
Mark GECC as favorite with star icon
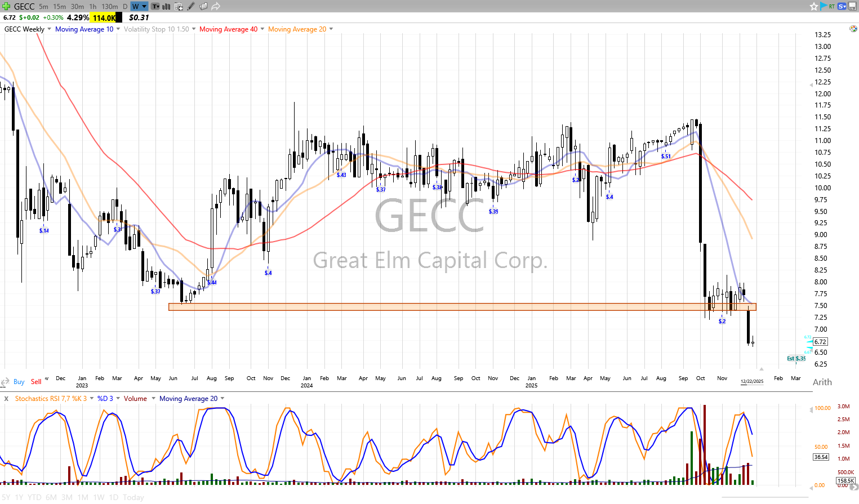point(813,6)
